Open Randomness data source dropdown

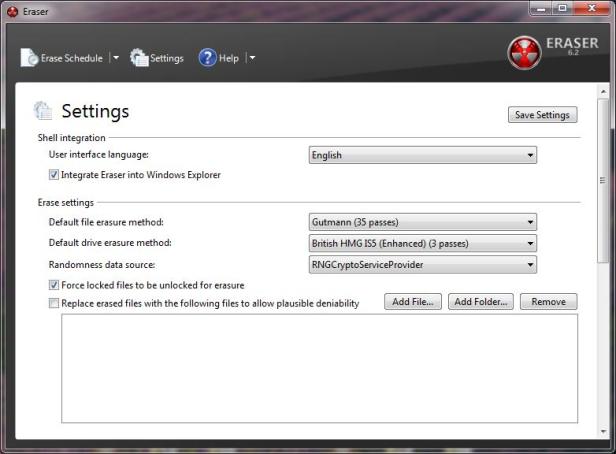click(422, 265)
